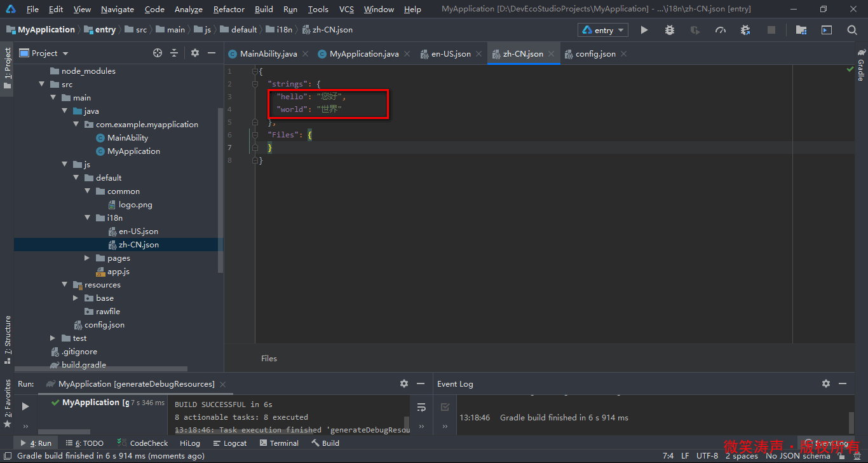Click the locate-current-file target icon in Project panel

158,53
